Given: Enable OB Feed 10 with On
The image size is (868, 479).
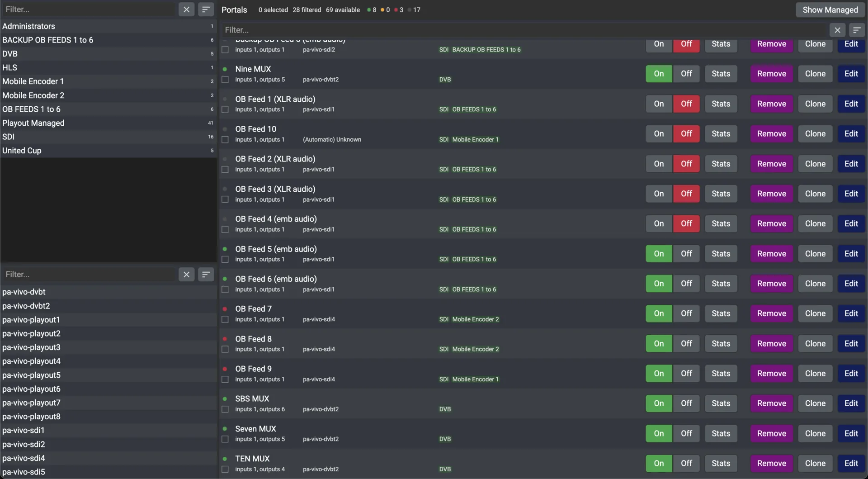Looking at the screenshot, I should coord(659,134).
